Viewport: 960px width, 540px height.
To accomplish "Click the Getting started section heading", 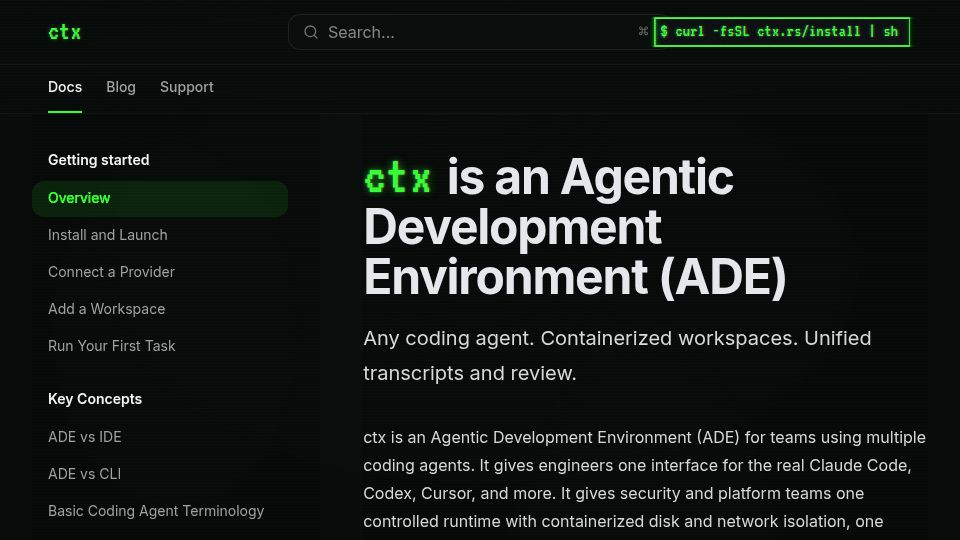I will (99, 160).
